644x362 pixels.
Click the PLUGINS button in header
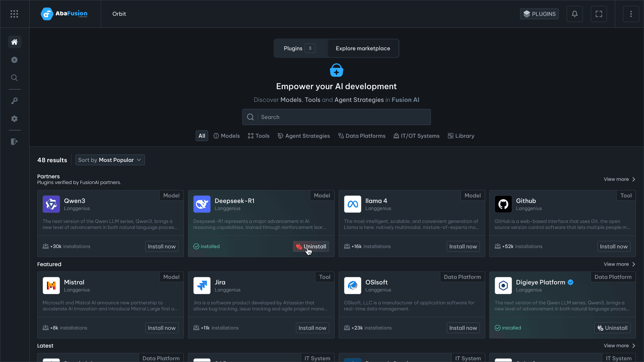539,14
